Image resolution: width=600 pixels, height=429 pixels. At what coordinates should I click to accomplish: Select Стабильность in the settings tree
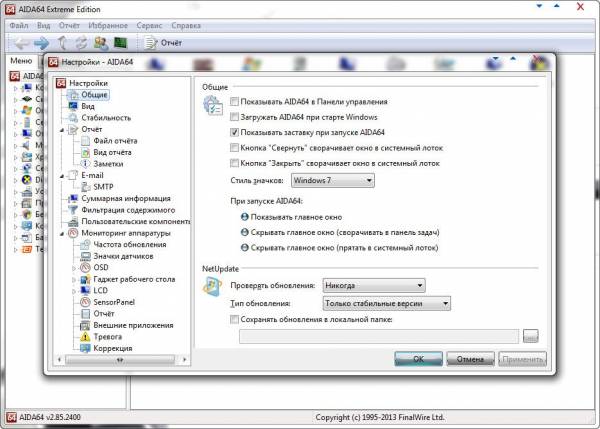106,117
